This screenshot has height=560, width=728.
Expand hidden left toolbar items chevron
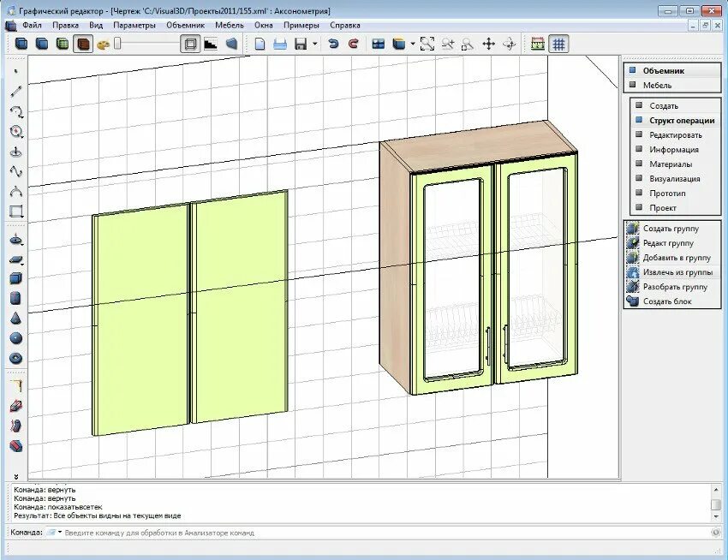(x=16, y=476)
